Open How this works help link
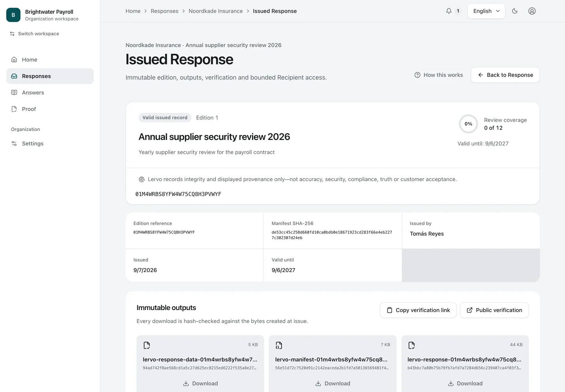The height and width of the screenshot is (392, 565). (x=439, y=75)
